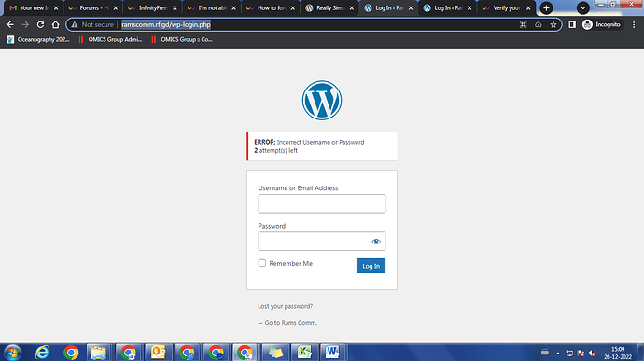Open Excel from the taskbar
The height and width of the screenshot is (361, 644).
point(304,353)
